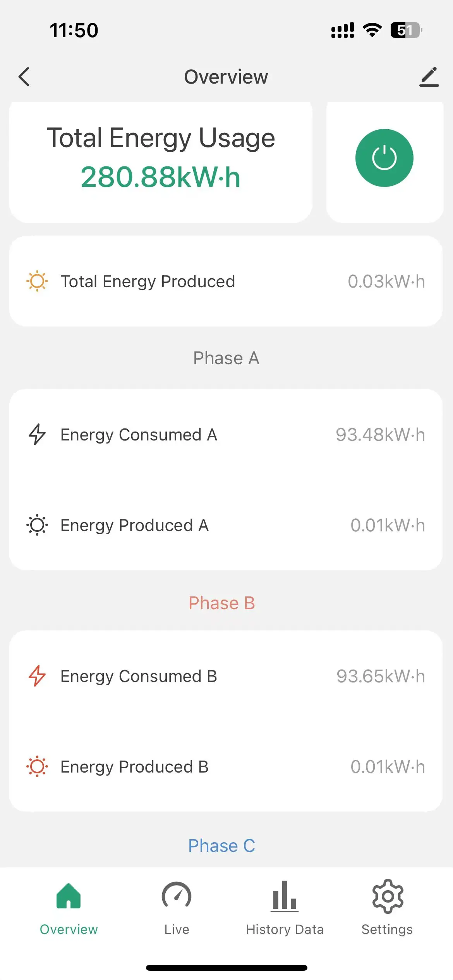Tap the lightning bolt icon for Energy Consumed A
Screen dimensions: 453x980
pyautogui.click(x=37, y=434)
